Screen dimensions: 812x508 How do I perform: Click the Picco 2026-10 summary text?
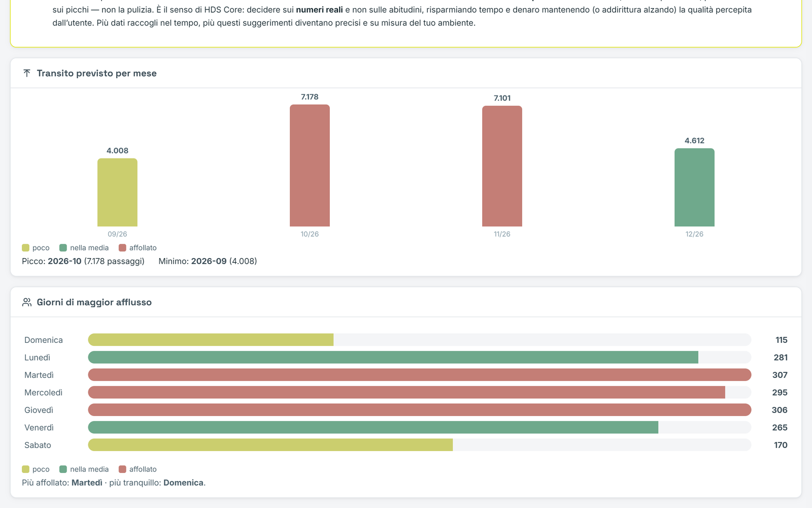(83, 261)
